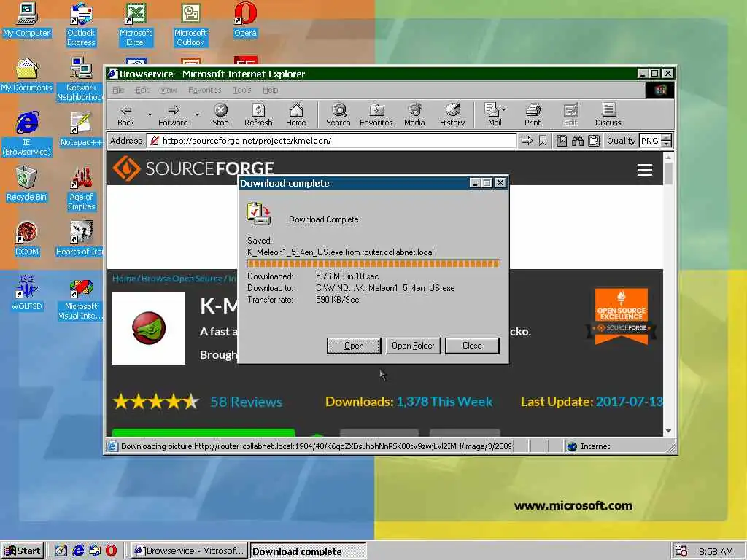This screenshot has width=747, height=560.
Task: Adjust the Quality stepper arrows
Action: tap(667, 141)
